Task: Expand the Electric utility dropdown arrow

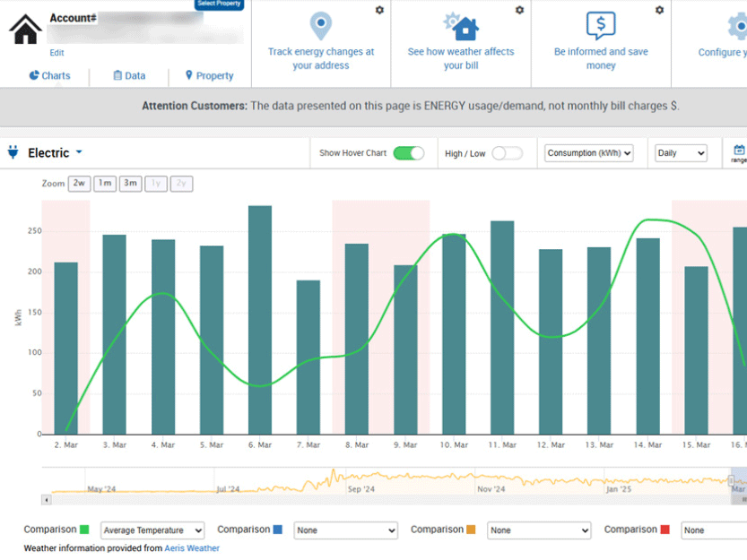Action: point(79,152)
